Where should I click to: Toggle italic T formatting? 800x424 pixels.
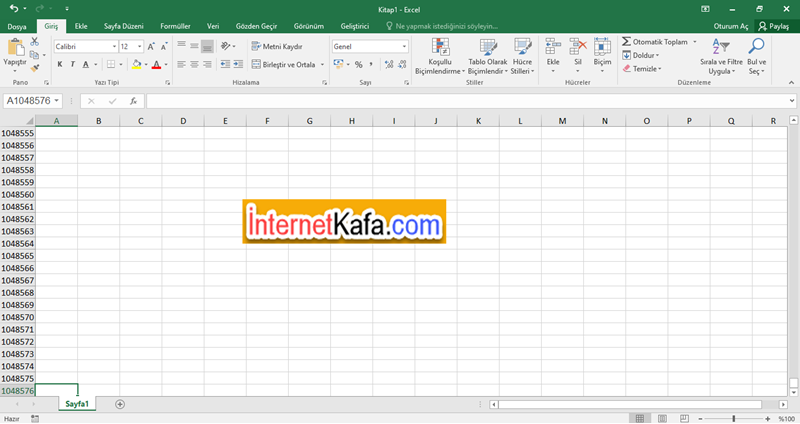(x=72, y=64)
